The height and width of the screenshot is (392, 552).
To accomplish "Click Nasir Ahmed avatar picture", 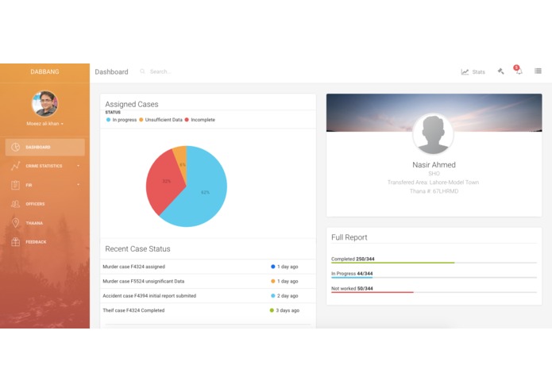I will coord(434,134).
